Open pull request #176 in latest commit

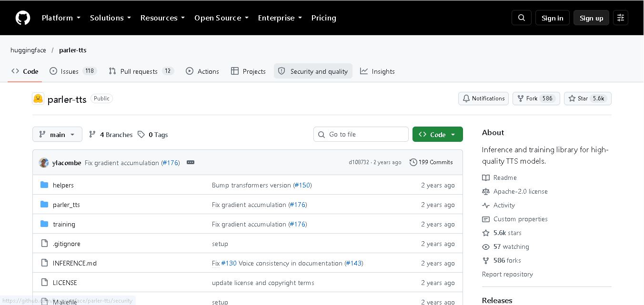[x=171, y=163]
